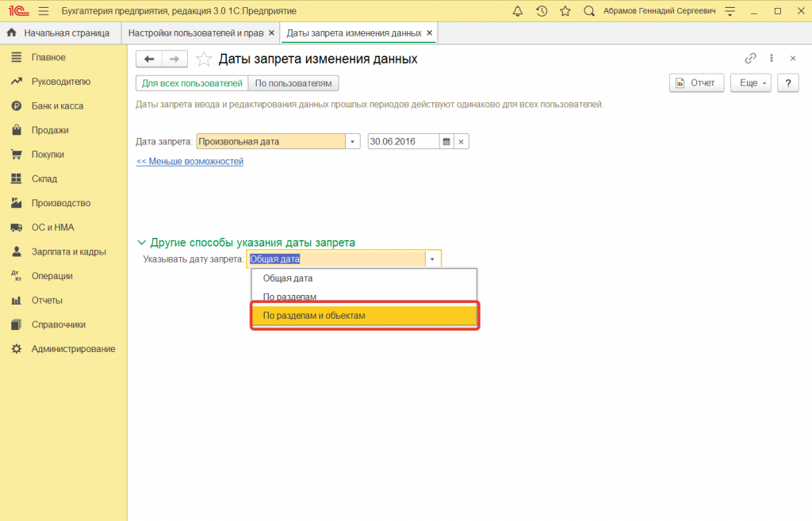Open the history clock icon
812x521 pixels.
coord(542,11)
